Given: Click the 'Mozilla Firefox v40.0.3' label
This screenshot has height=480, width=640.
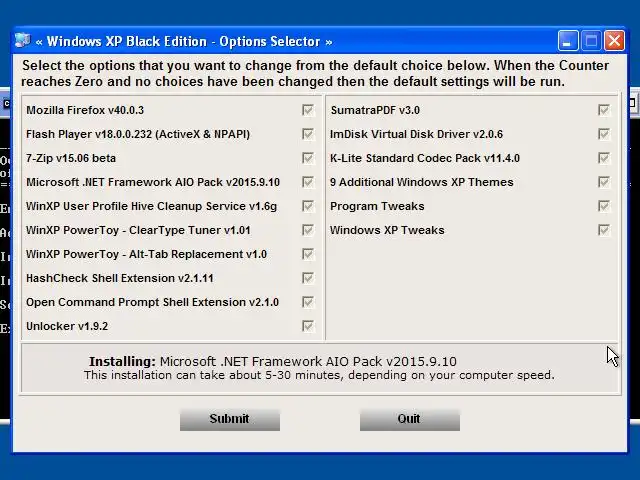Looking at the screenshot, I should click(x=85, y=110).
